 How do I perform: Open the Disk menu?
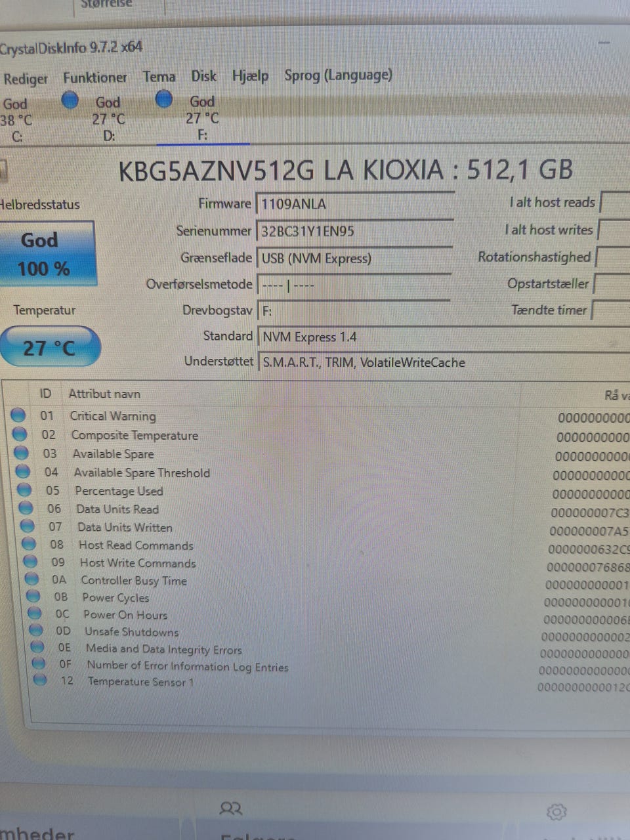tap(203, 76)
